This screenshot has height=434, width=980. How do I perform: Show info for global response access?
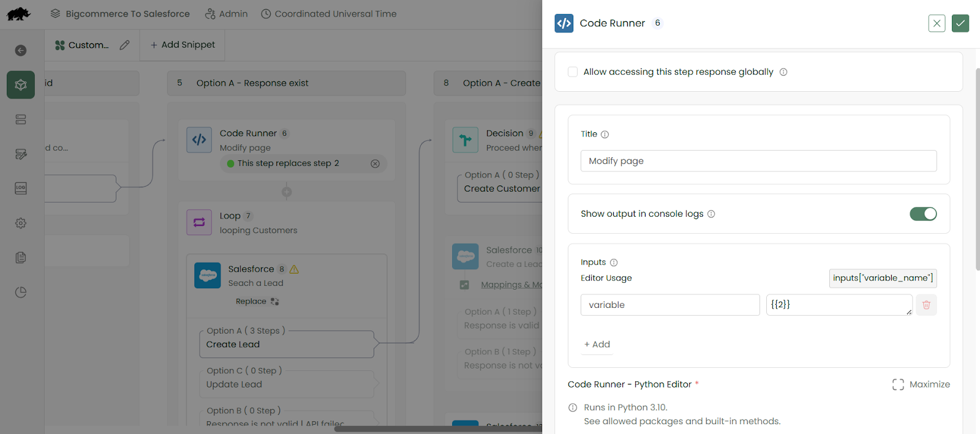783,72
